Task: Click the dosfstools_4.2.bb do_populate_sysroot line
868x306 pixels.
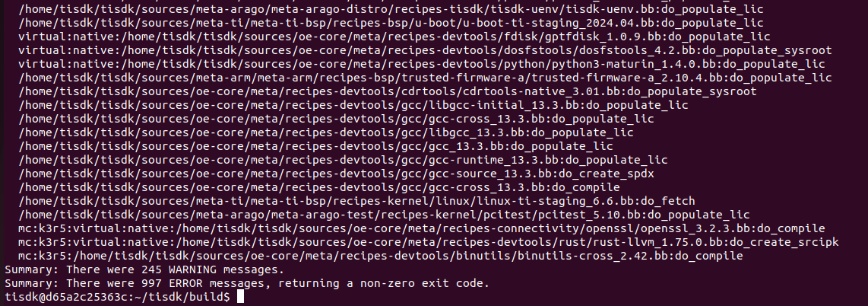Action: 425,50
